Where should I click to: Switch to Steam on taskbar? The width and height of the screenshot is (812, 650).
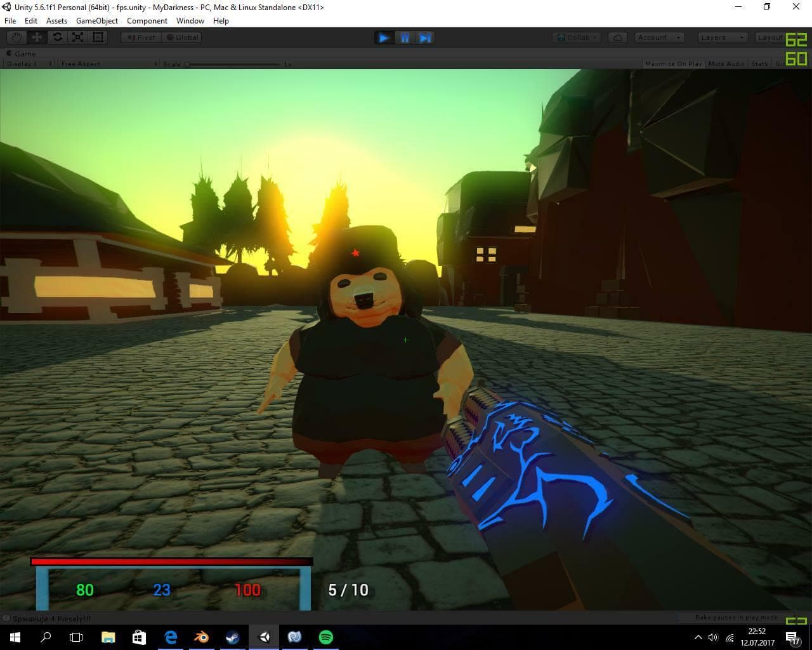[x=233, y=637]
